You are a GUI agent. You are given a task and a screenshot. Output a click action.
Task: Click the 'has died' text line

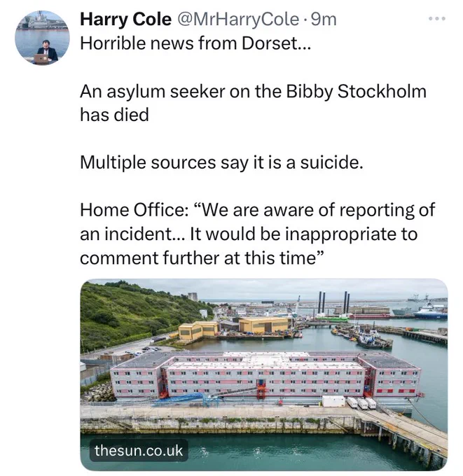tap(115, 115)
